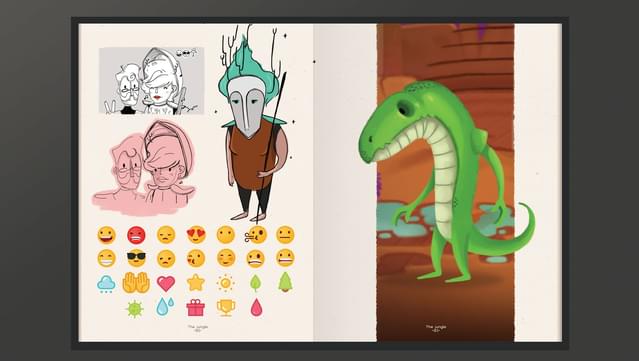Click the kissing face with heart emoji

(196, 259)
